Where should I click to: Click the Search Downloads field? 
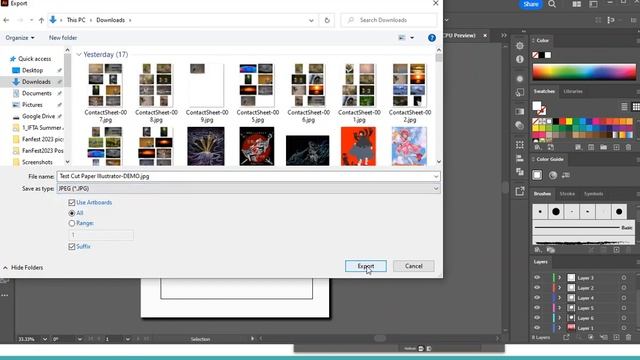pos(389,20)
